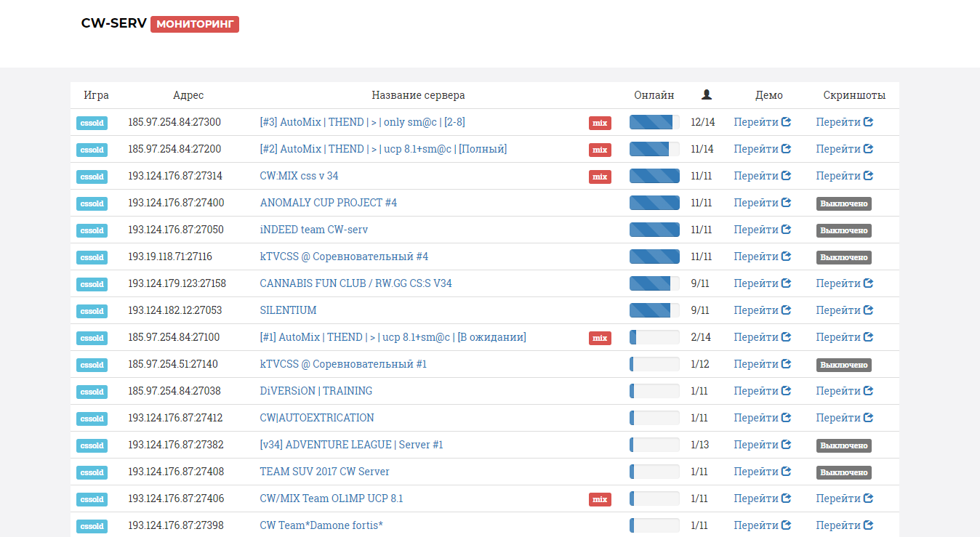
Task: Click online progress bar for [#3] AutoMix 12/14
Action: coord(654,122)
